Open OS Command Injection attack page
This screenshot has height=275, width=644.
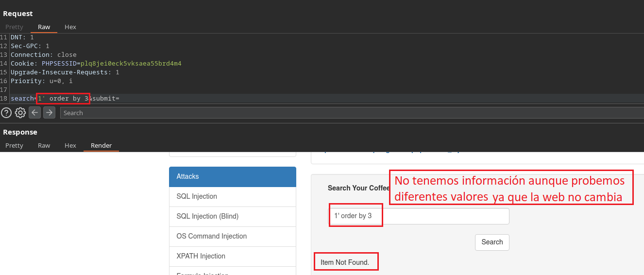232,236
